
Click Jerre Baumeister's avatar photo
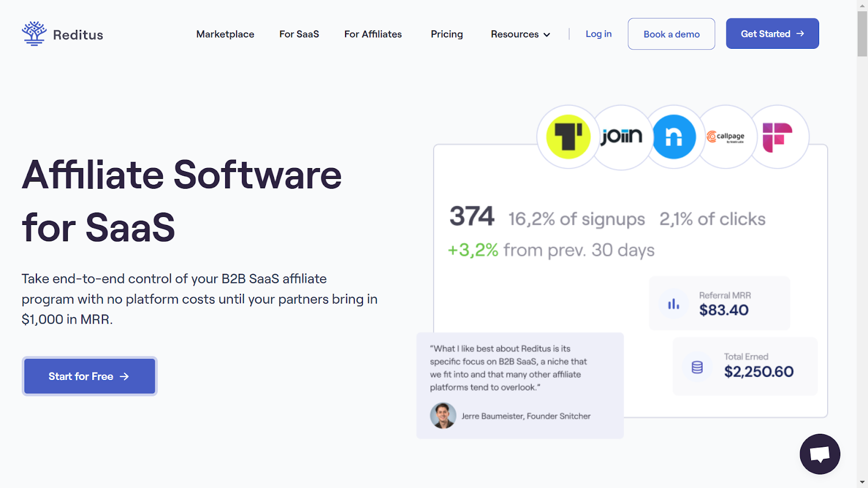[x=443, y=416]
